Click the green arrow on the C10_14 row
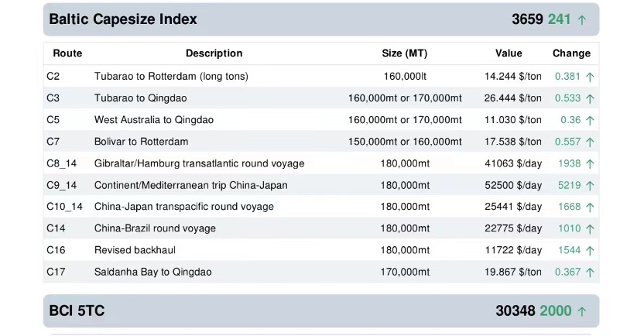 [x=590, y=207]
